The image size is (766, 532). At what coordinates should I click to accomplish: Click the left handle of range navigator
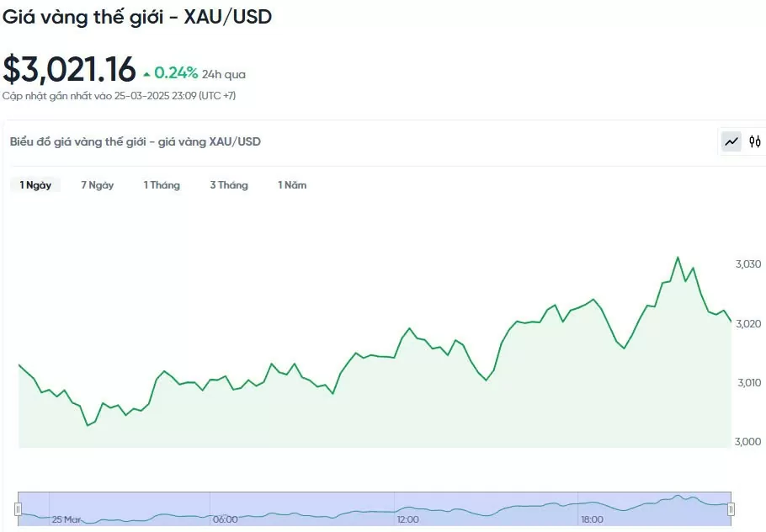tap(18, 508)
